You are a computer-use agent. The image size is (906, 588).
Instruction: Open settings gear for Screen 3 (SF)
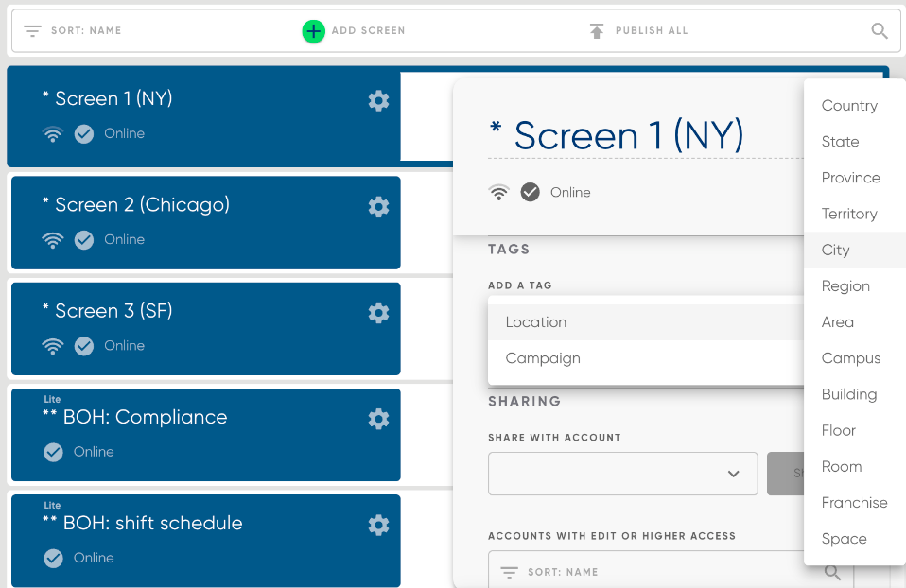click(378, 313)
